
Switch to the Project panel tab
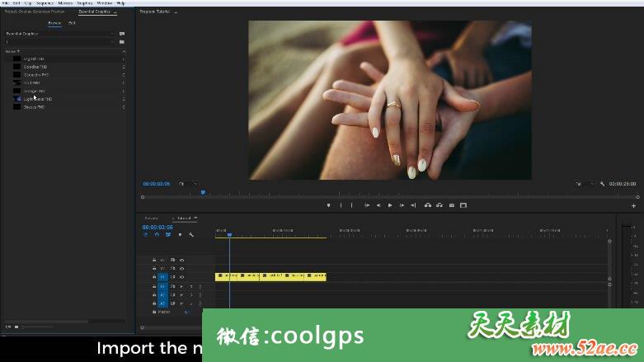[x=35, y=12]
